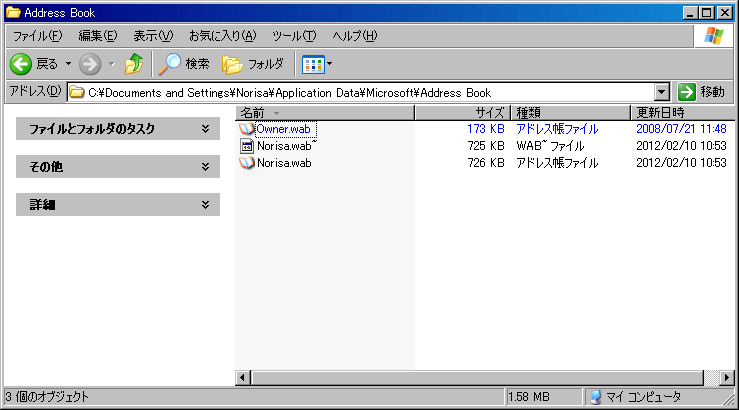Expand ファイルとフォルダのタスク panel
The image size is (739, 410).
[x=118, y=129]
